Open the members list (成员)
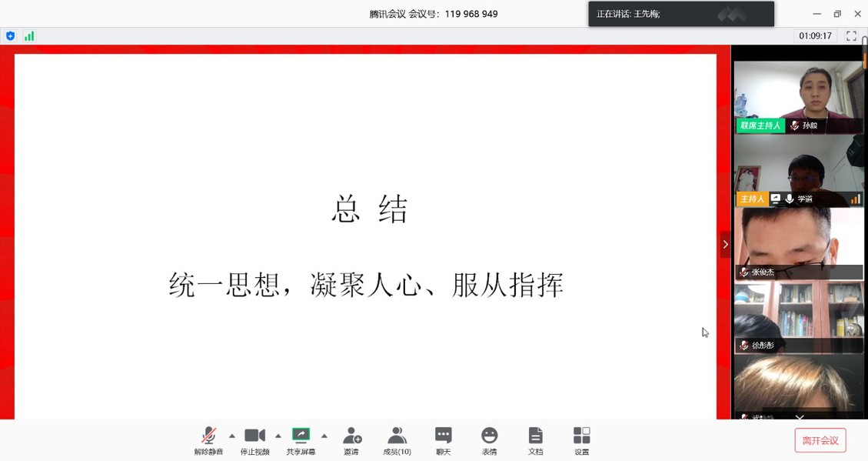Screen dimensions: 868x461 point(397,441)
